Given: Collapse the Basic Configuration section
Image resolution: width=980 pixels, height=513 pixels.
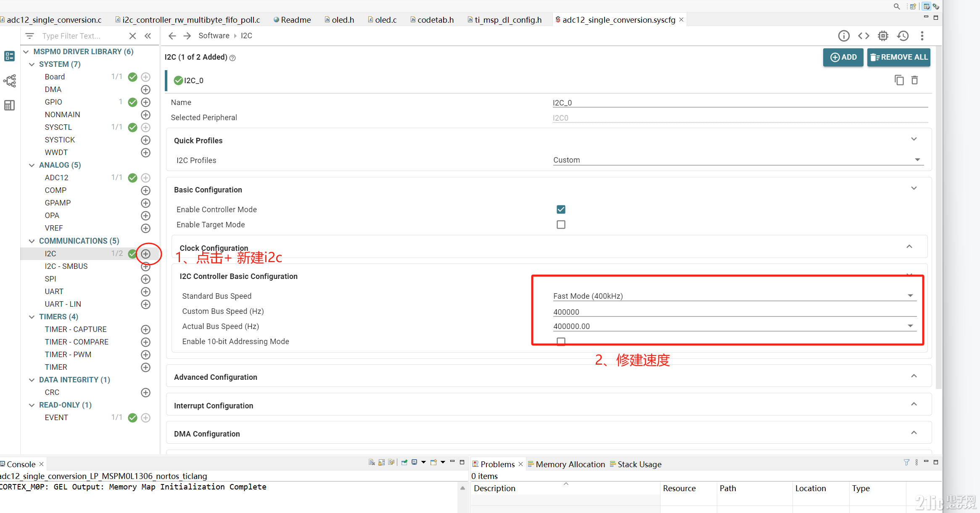Looking at the screenshot, I should [x=914, y=188].
